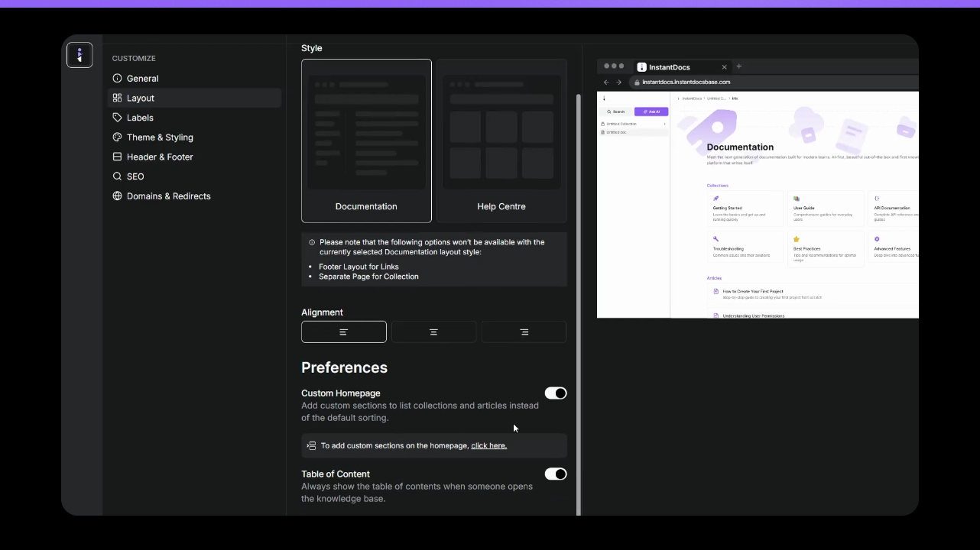This screenshot has width=980, height=550.
Task: Click the Articles label in preview
Action: point(714,278)
